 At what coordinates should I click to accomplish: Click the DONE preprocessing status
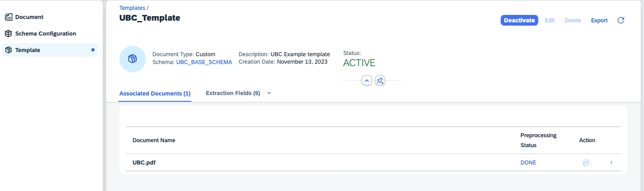[528, 162]
